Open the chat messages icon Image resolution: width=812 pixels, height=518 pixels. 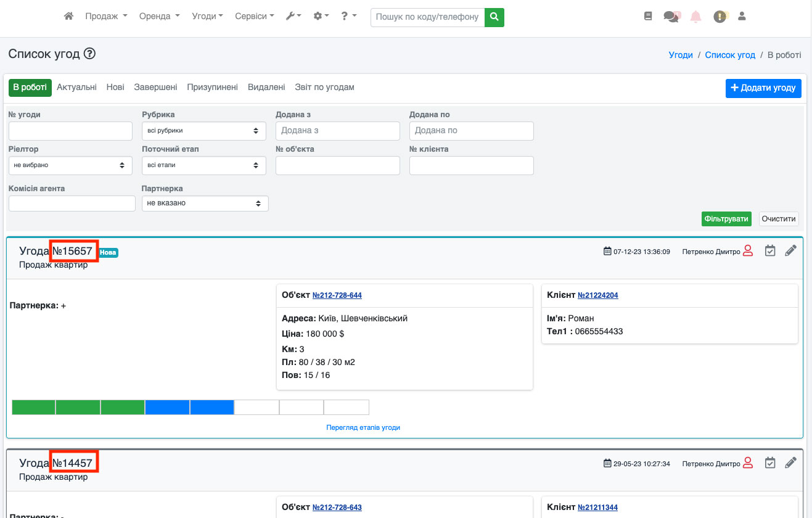671,17
